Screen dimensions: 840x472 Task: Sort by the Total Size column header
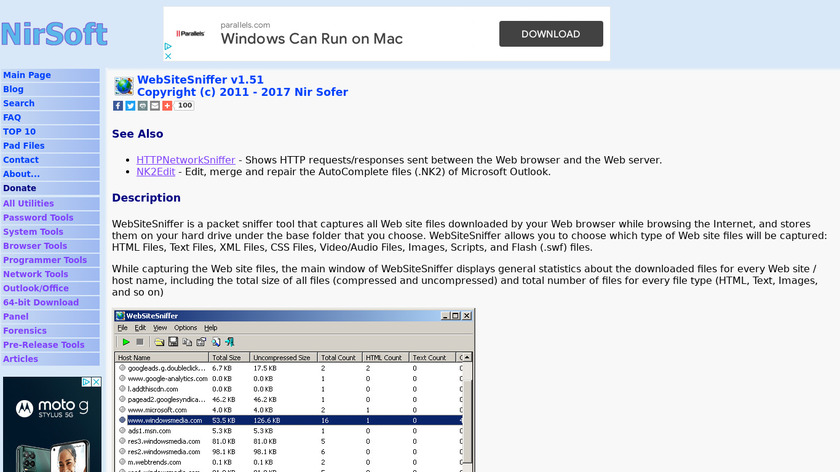click(229, 357)
